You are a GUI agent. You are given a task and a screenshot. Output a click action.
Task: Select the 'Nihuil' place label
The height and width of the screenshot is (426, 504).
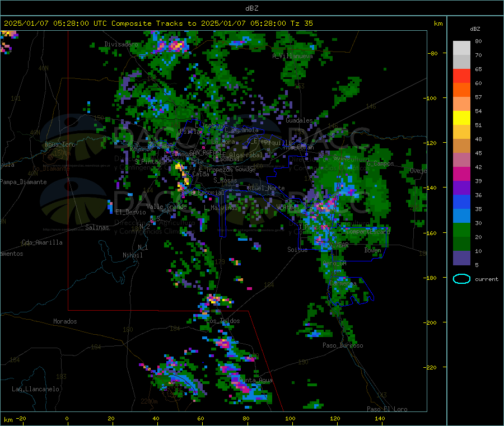[132, 255]
